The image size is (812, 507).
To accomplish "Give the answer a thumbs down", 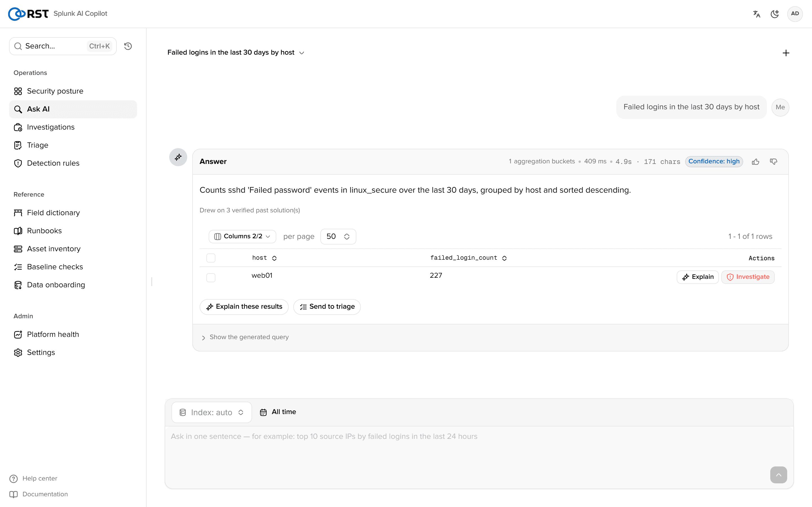I will pos(774,162).
